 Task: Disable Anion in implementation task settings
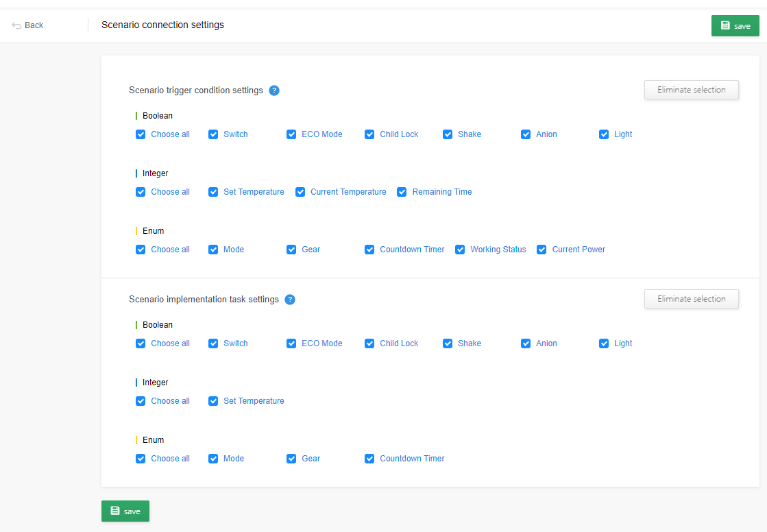click(525, 343)
